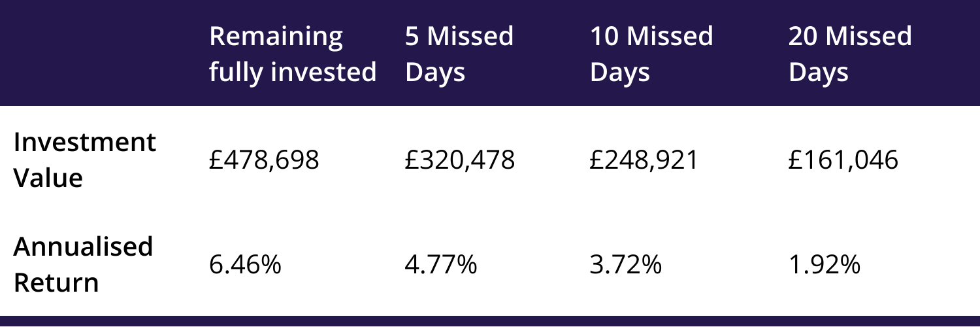Click the 'Investment Value' row label

[x=85, y=160]
